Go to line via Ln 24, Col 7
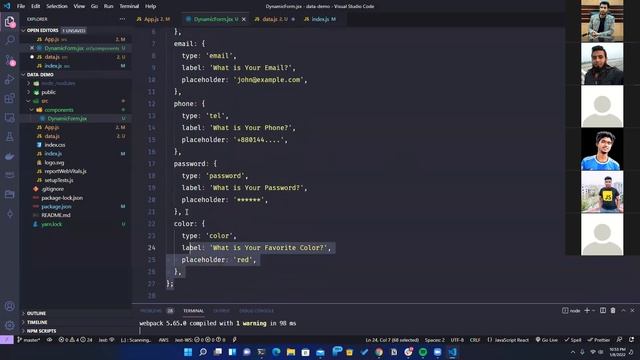 [x=392, y=340]
